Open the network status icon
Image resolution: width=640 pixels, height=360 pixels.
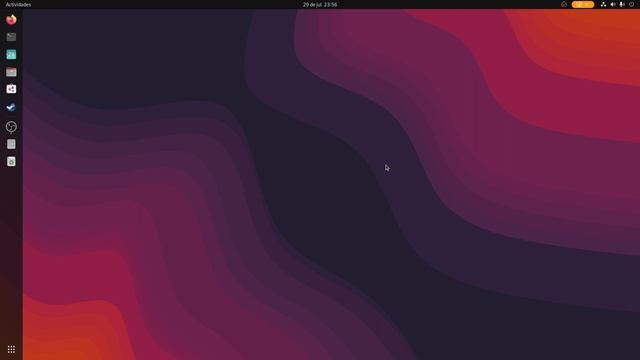(x=603, y=4)
